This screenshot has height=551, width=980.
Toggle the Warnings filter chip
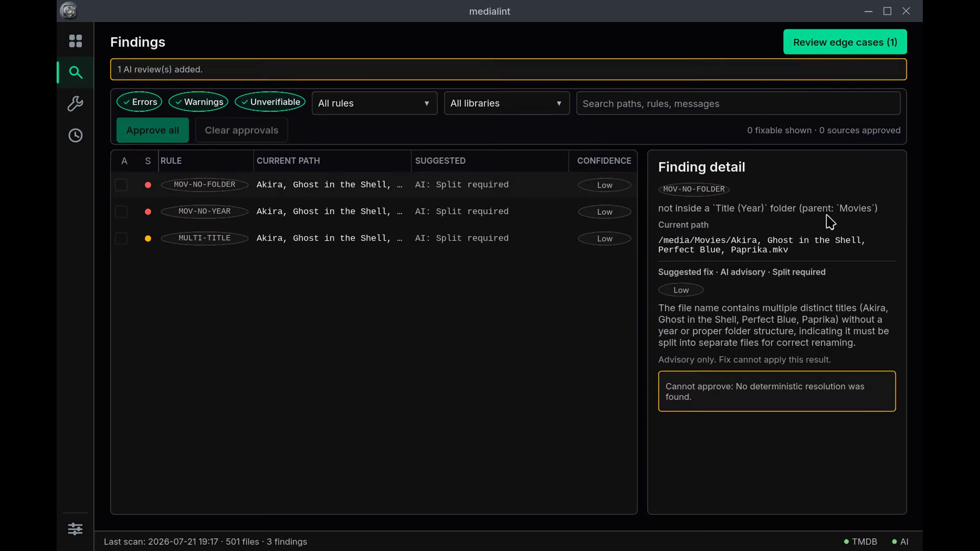click(199, 102)
